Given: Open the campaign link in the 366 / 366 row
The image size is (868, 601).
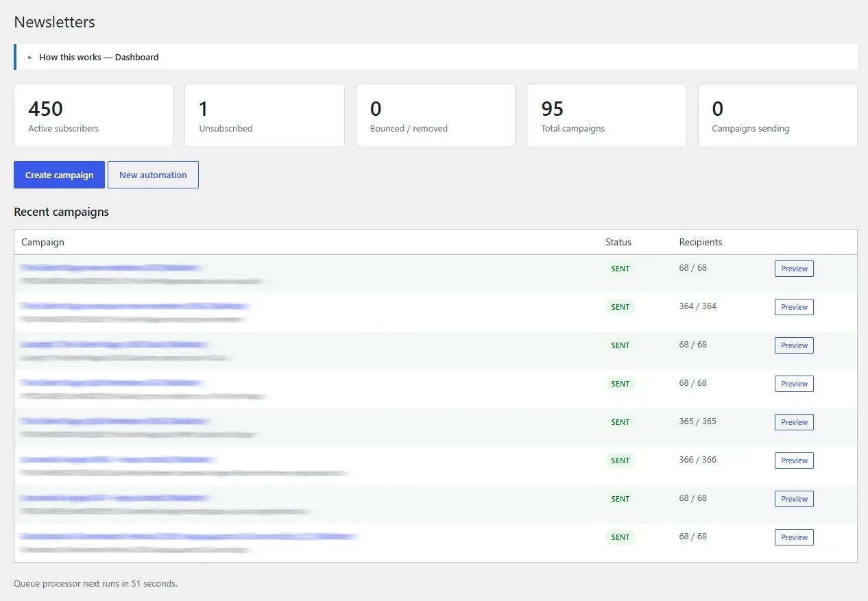Looking at the screenshot, I should pos(118,460).
